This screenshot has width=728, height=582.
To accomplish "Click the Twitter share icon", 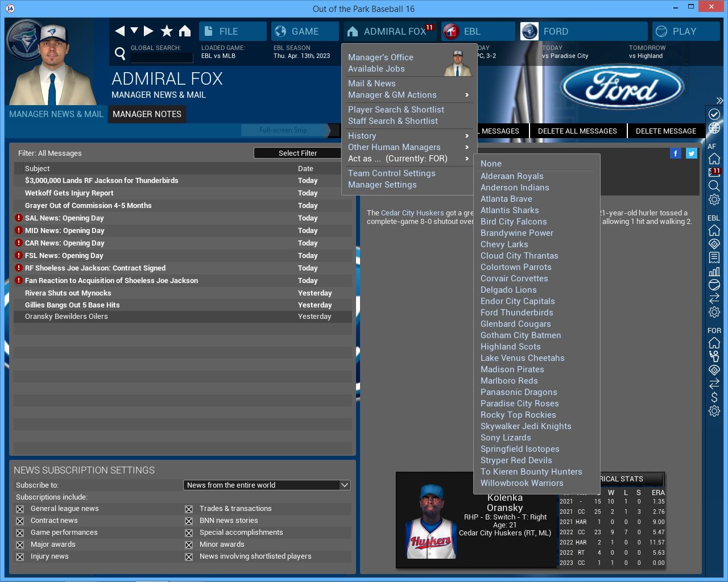I will click(691, 153).
